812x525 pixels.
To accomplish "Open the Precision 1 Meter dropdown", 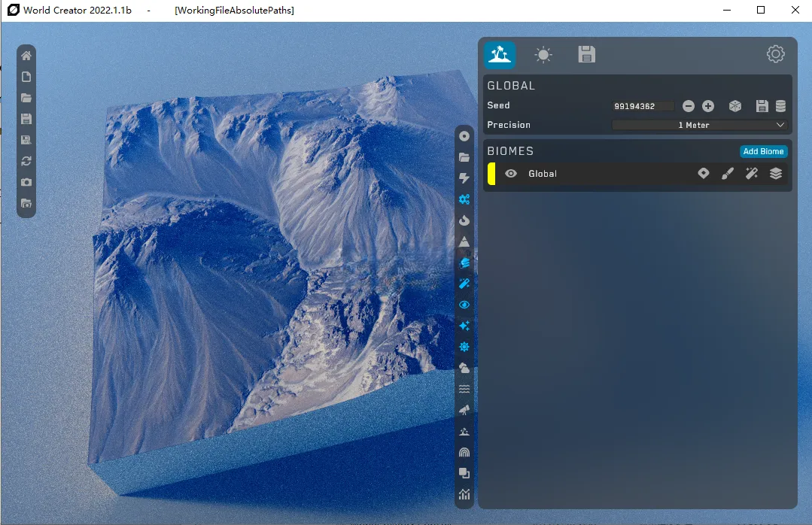I will [x=699, y=125].
